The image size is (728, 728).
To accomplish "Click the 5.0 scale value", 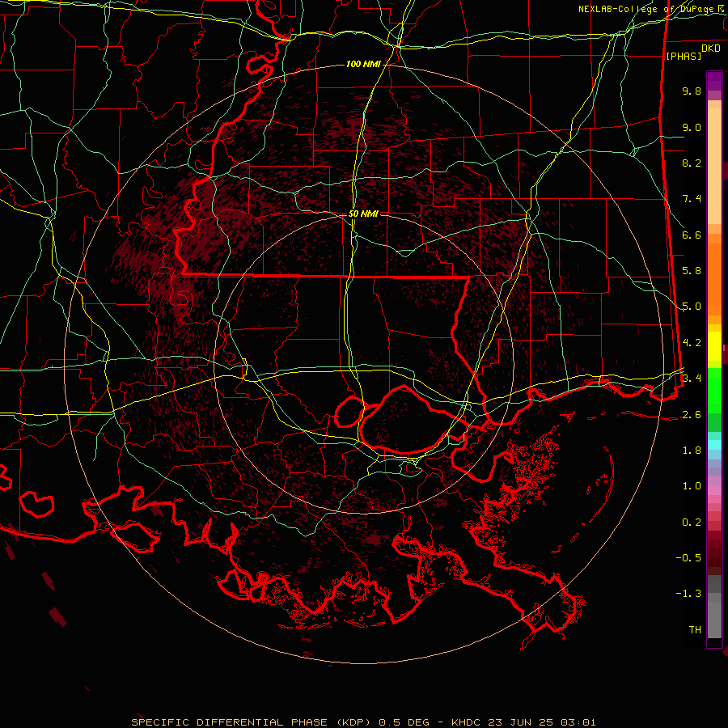I will pos(692,307).
